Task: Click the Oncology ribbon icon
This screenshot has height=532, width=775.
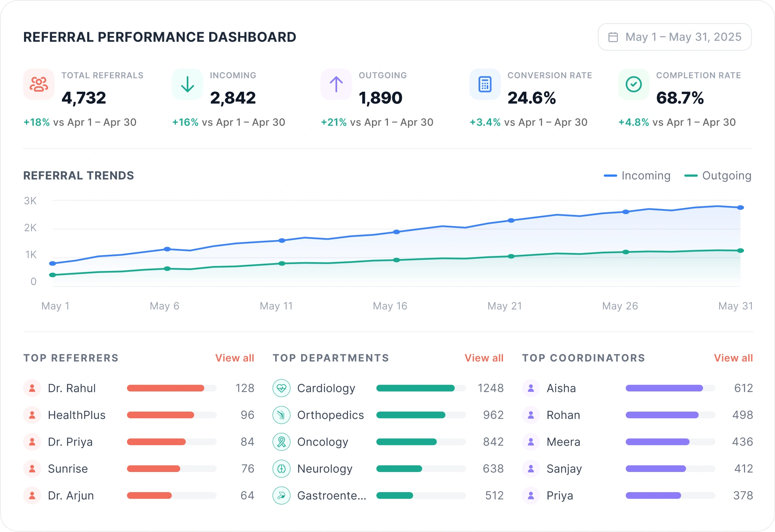Action: pyautogui.click(x=282, y=442)
